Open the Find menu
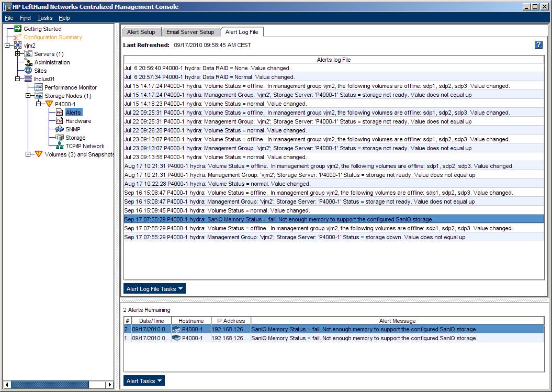Image resolution: width=552 pixels, height=392 pixels. point(25,18)
